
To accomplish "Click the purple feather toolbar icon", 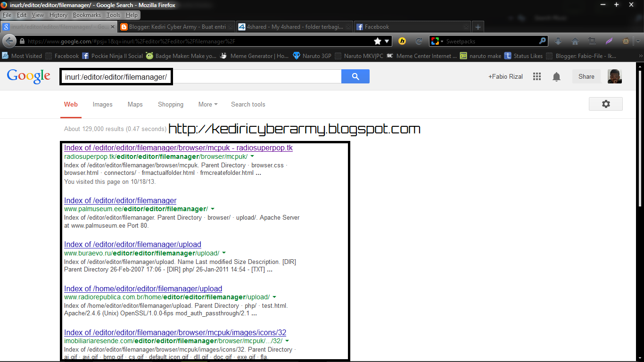I will 609,41.
